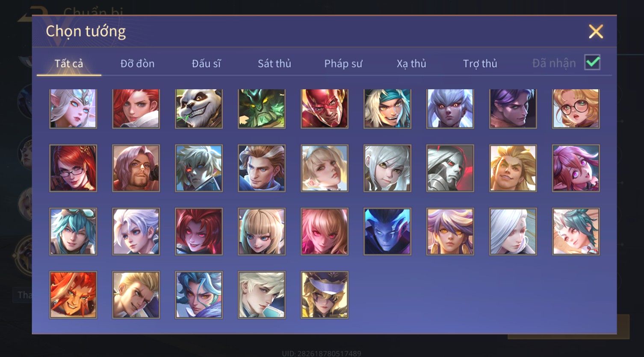Select the panda hero portrait

tap(199, 108)
